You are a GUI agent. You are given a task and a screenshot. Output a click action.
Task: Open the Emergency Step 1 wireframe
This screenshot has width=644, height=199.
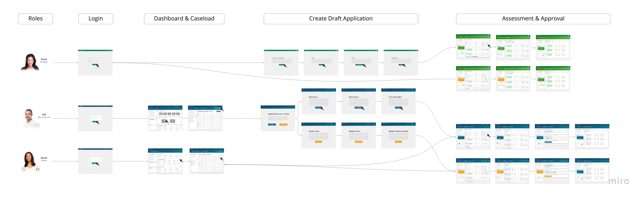[x=318, y=135]
